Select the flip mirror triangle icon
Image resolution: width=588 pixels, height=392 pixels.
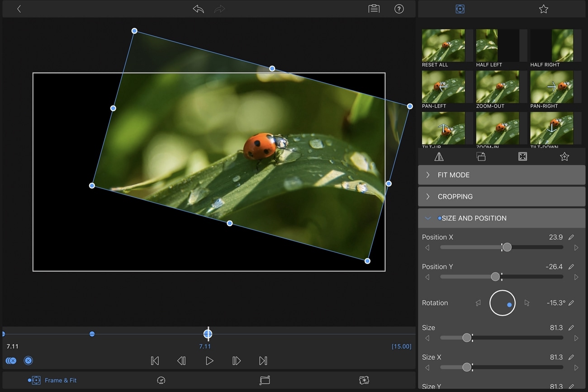[x=439, y=156]
